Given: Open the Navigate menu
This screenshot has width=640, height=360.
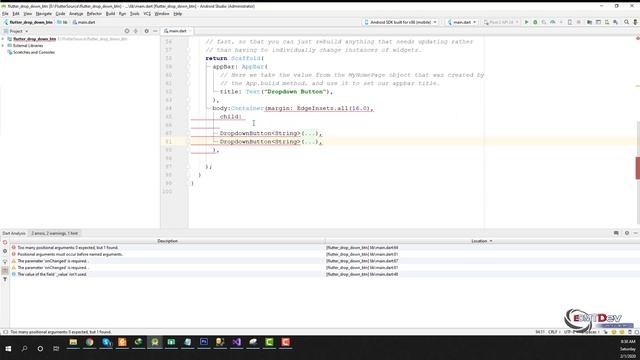Looking at the screenshot, I should pyautogui.click(x=44, y=13).
